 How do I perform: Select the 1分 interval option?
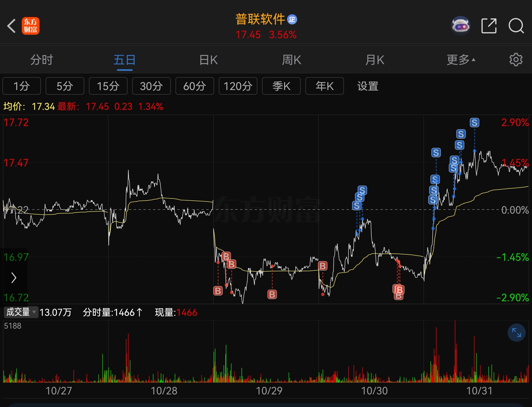22,86
